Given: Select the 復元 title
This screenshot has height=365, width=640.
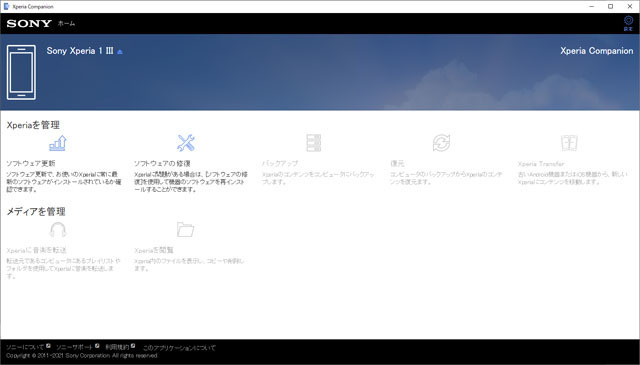Looking at the screenshot, I should [397, 163].
